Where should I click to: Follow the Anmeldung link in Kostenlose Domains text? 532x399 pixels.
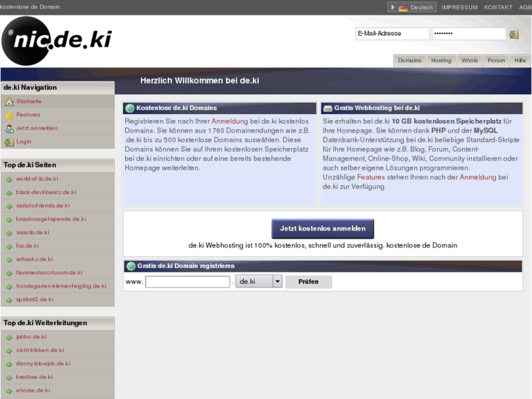tap(230, 122)
